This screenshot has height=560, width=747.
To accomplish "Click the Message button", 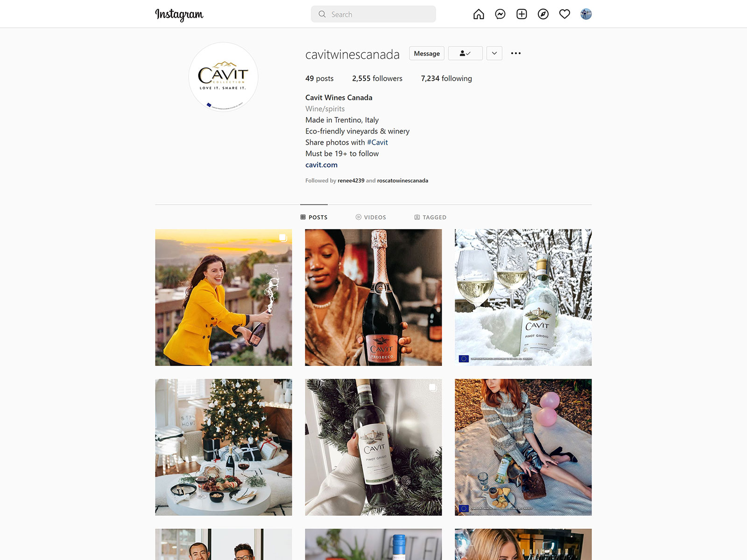I will (x=427, y=53).
